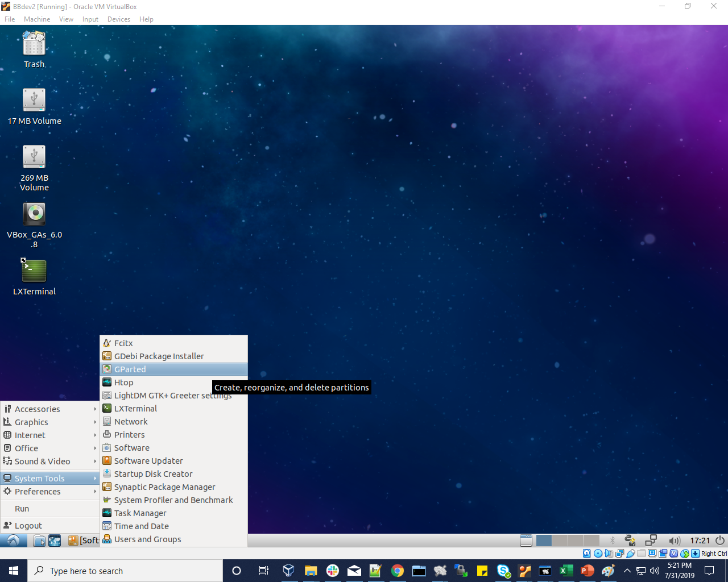Open GParted partition editor

pyautogui.click(x=130, y=369)
